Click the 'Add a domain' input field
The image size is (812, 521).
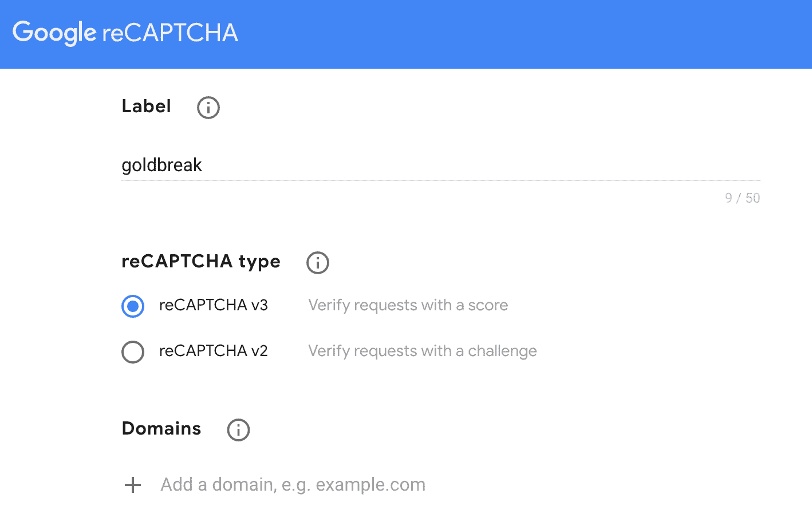[293, 485]
